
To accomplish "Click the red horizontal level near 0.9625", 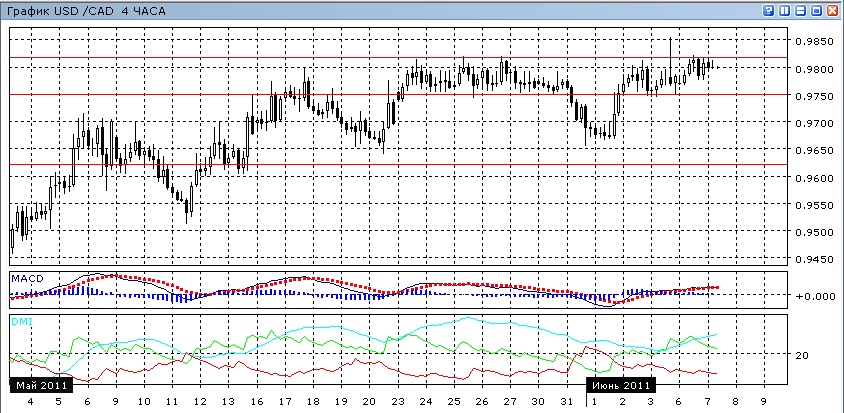I will [398, 164].
